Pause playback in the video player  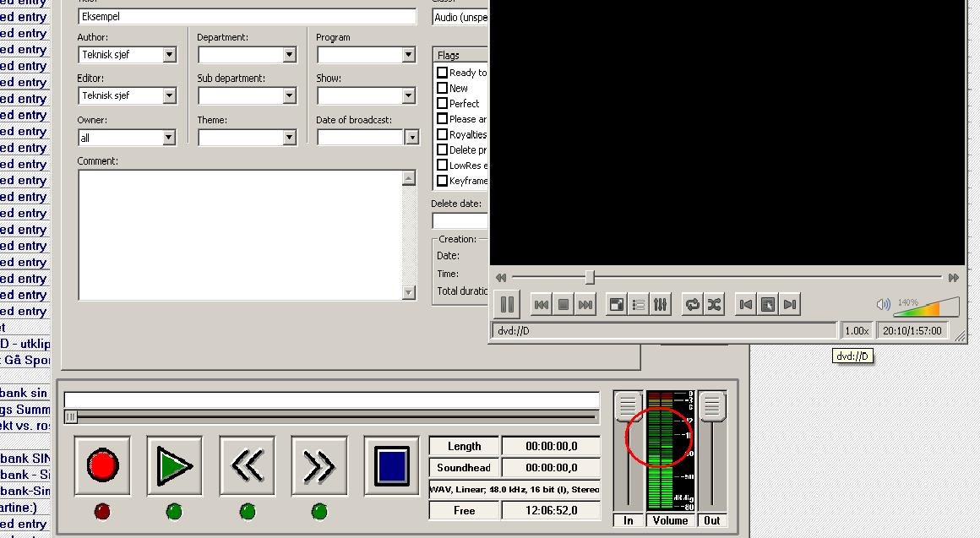(x=507, y=304)
